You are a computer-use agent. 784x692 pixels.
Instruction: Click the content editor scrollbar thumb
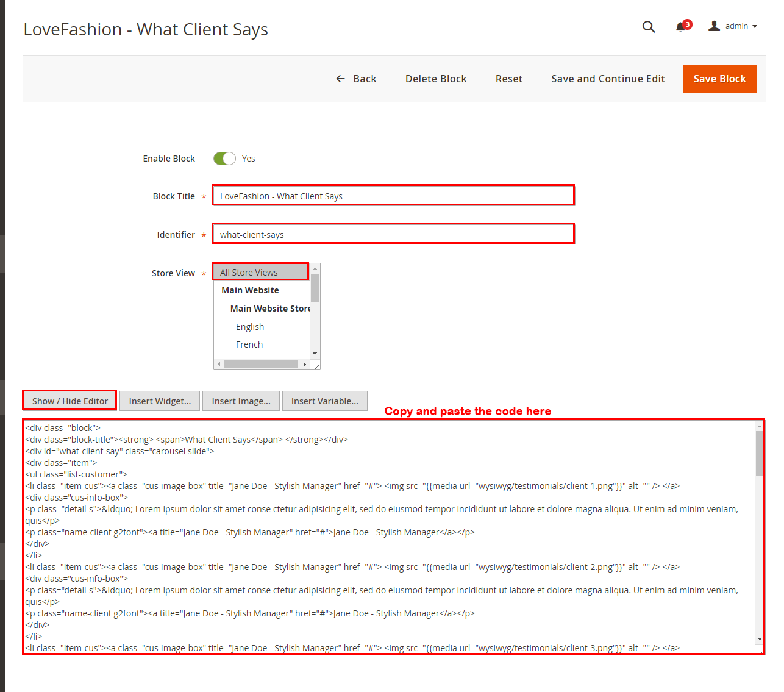760,454
